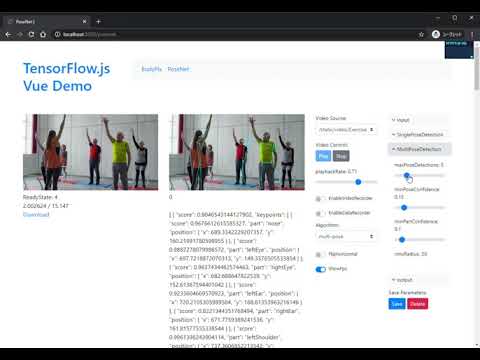Viewport: 480px width, 360px height.
Task: Open the Video Source dropdown
Action: click(346, 129)
